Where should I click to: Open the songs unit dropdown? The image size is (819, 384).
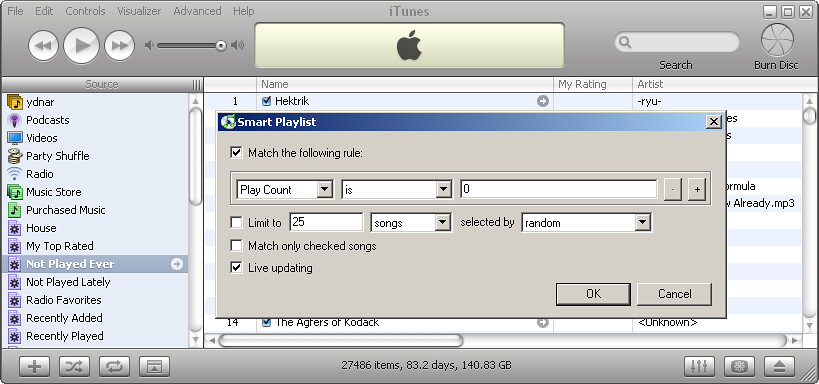(x=411, y=223)
